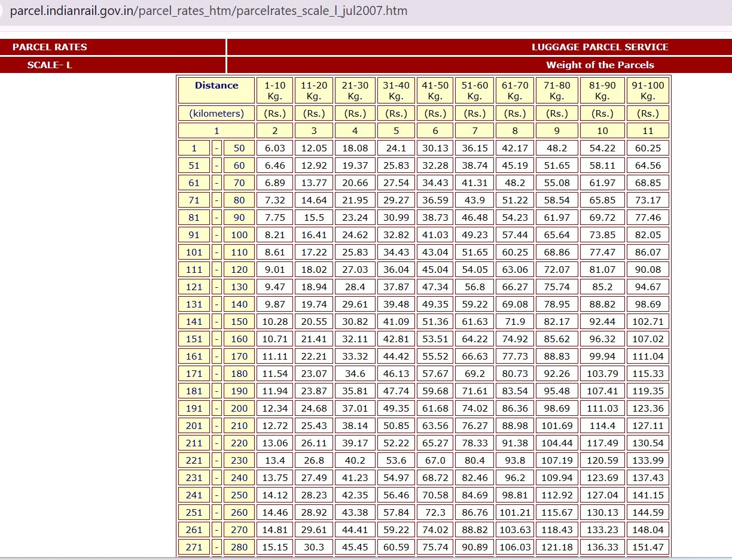Click the 137.43 rate cell
The height and width of the screenshot is (560, 732).
click(648, 477)
